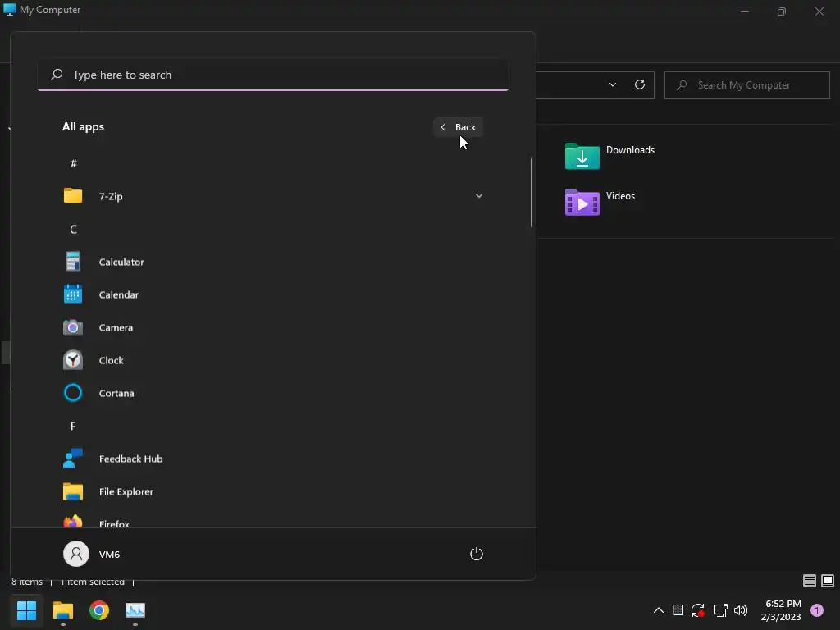Click the square tray icon beside the chevron
Screen dimensions: 840x630
click(x=678, y=610)
